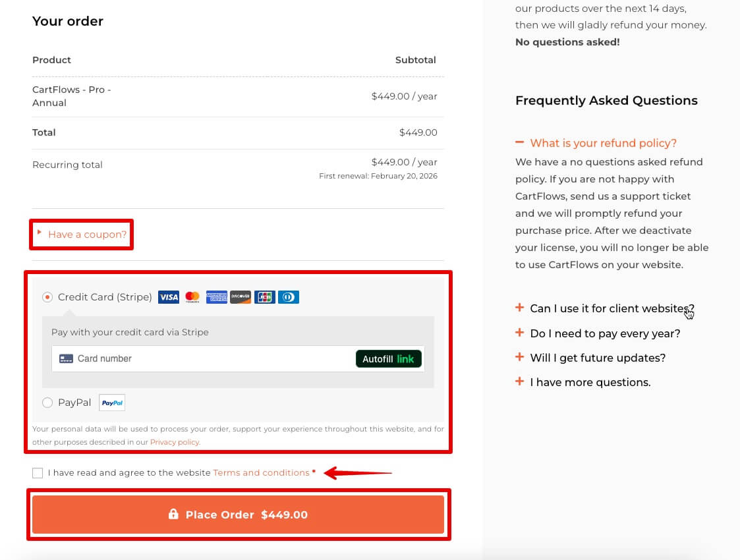Expand Can I use it for client websites
The image size is (740, 560).
[612, 308]
